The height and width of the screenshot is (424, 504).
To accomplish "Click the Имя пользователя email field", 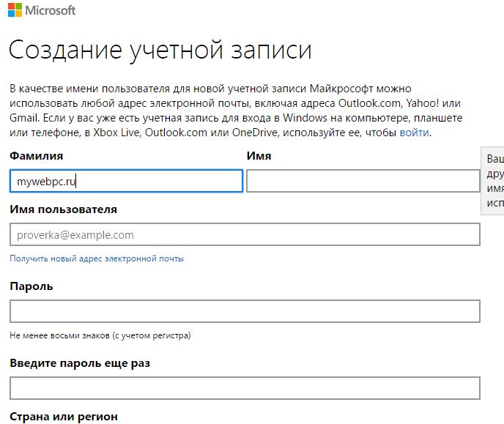I will point(245,235).
